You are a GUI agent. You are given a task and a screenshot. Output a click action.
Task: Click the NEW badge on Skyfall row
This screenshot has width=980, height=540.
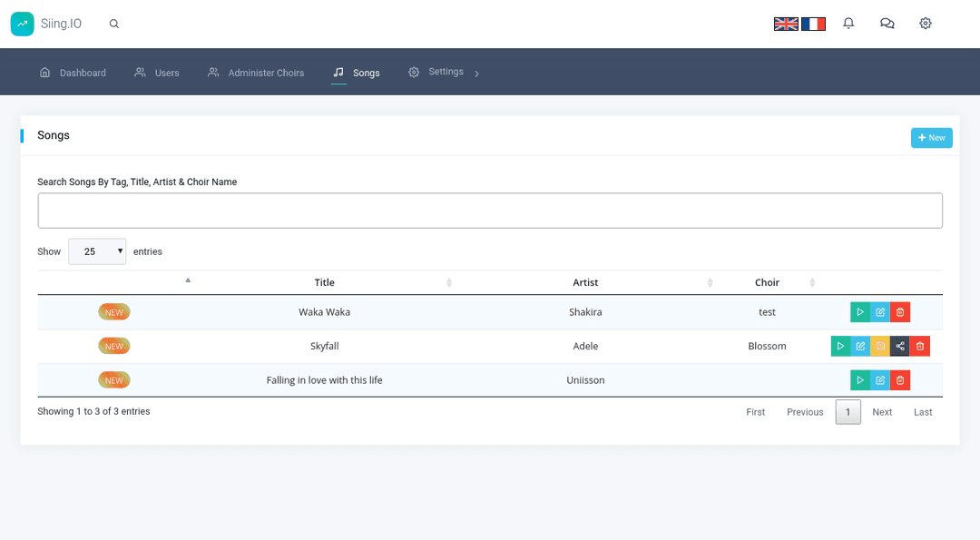pos(113,346)
